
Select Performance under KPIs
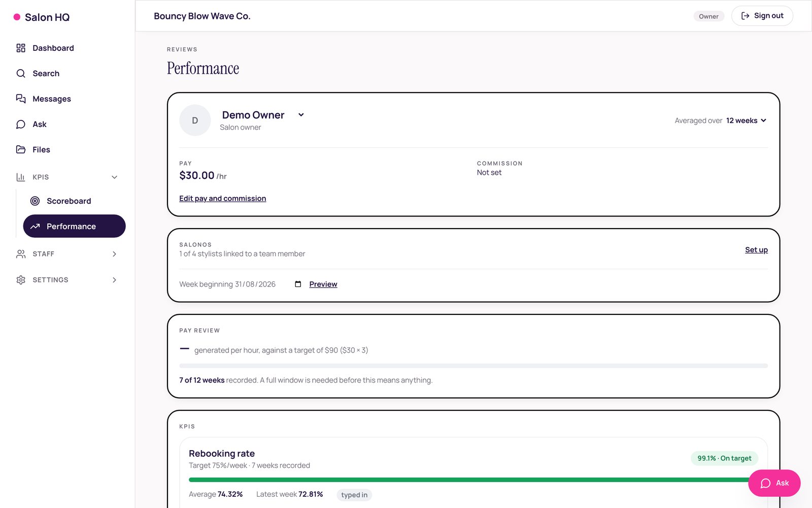point(74,226)
